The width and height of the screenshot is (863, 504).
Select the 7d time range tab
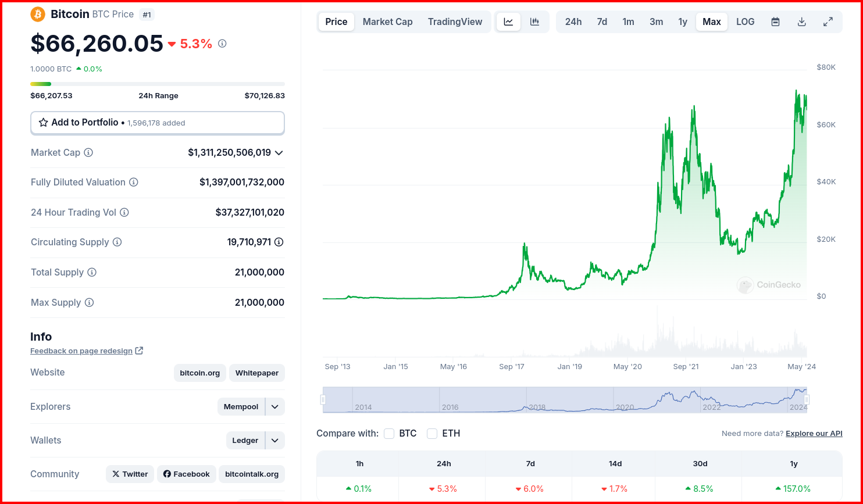point(602,22)
